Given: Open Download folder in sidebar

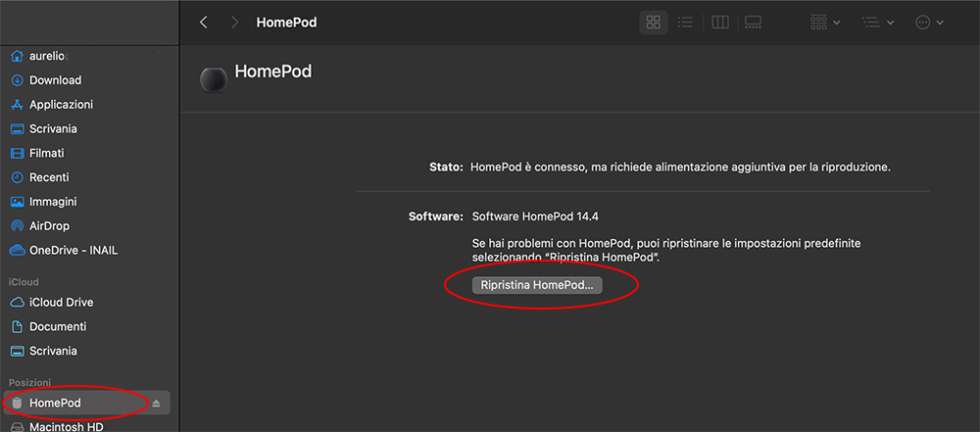Looking at the screenshot, I should [x=55, y=80].
